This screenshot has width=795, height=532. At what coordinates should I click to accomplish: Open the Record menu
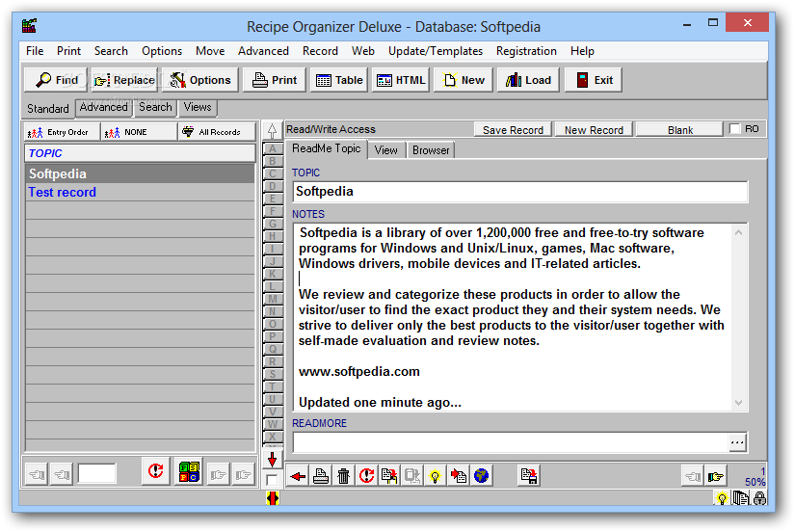coord(320,51)
